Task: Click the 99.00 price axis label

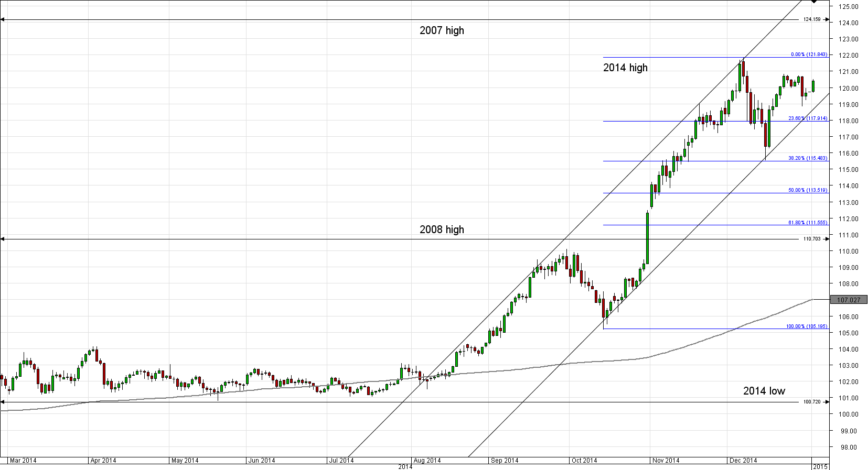Action: [848, 431]
